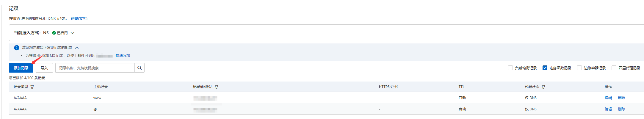
Task: Edit the www A/AAAA record
Action: point(608,98)
